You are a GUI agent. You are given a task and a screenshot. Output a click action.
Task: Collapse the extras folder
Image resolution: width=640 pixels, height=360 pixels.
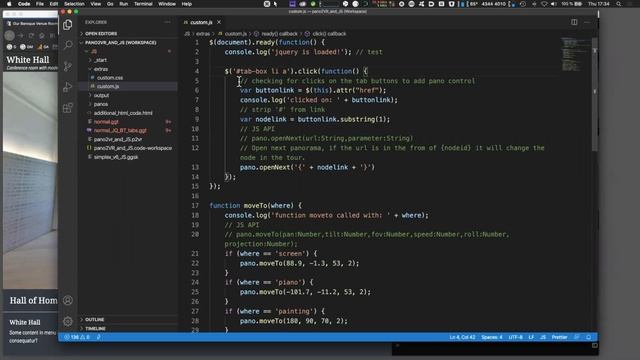100,69
